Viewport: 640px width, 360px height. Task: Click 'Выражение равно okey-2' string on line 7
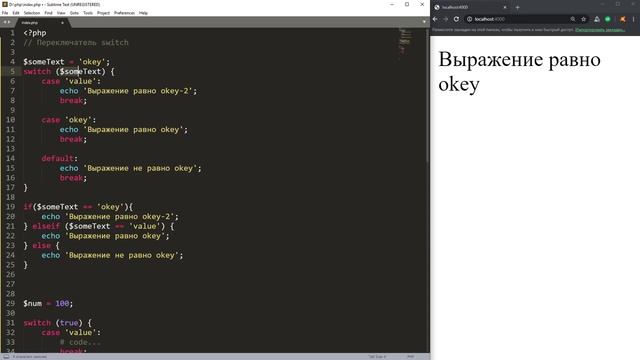(x=138, y=91)
